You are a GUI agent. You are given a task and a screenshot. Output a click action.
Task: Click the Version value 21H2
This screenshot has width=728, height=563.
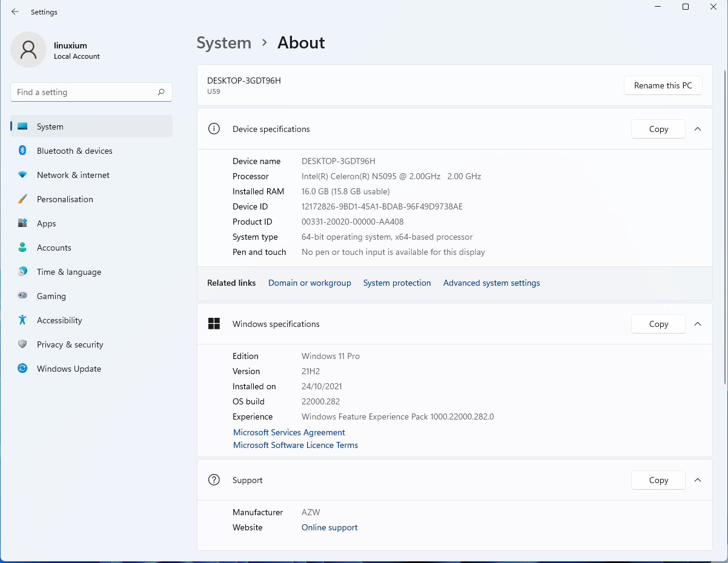(311, 371)
